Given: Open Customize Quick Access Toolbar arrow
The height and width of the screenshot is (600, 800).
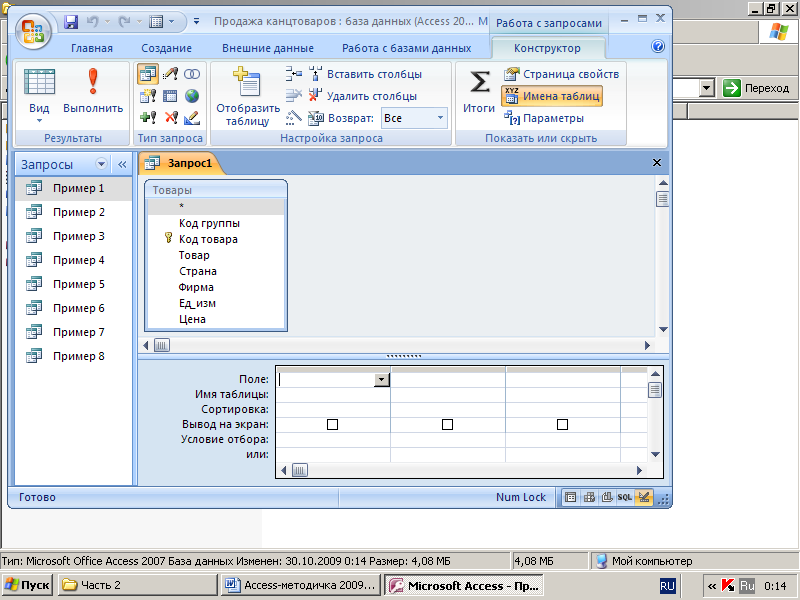Looking at the screenshot, I should (196, 22).
